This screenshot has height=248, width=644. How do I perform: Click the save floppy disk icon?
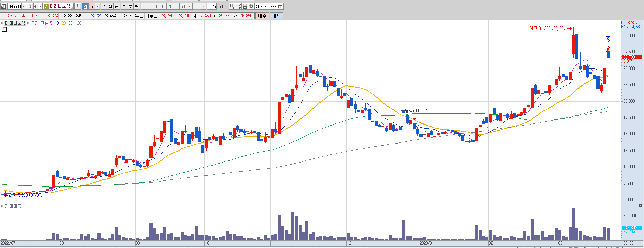245,6
